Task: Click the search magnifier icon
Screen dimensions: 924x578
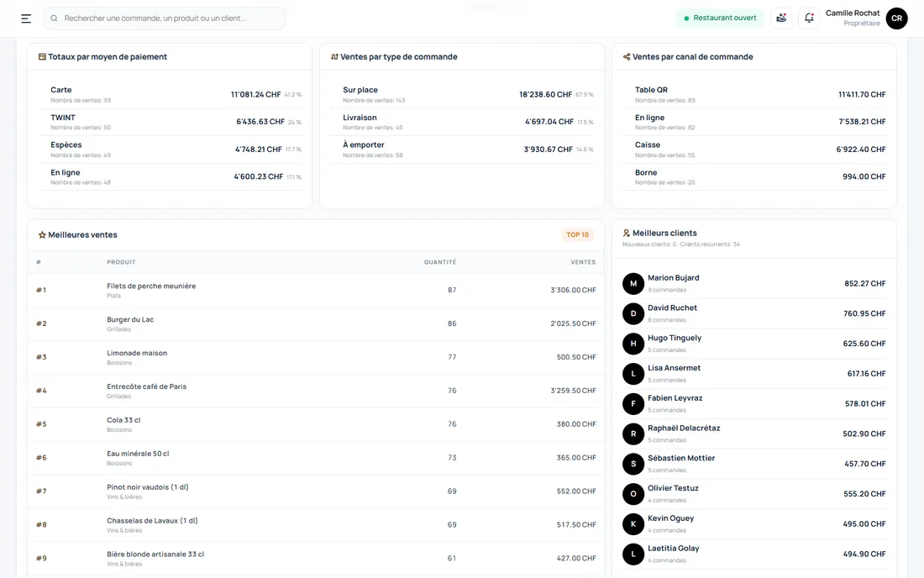Action: (54, 18)
